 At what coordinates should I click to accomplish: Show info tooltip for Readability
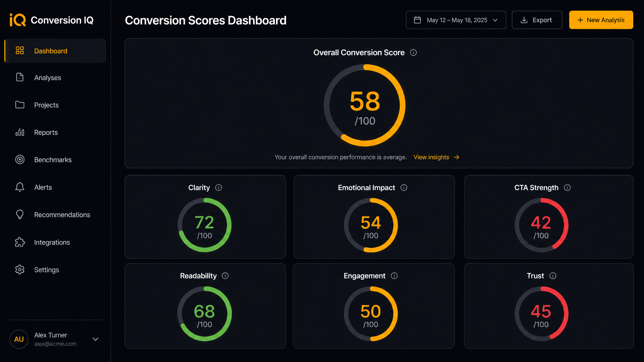tap(225, 276)
